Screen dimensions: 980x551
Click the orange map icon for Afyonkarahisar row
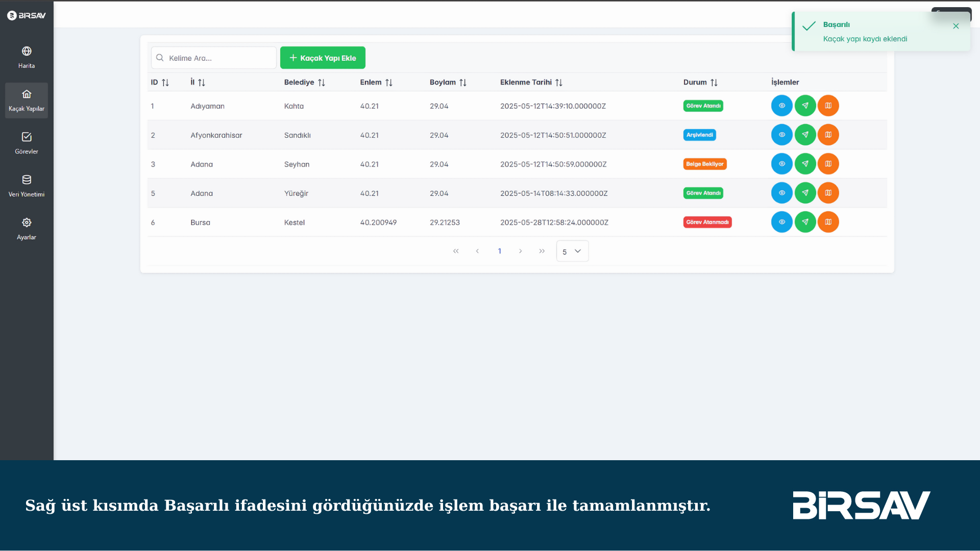pos(828,135)
